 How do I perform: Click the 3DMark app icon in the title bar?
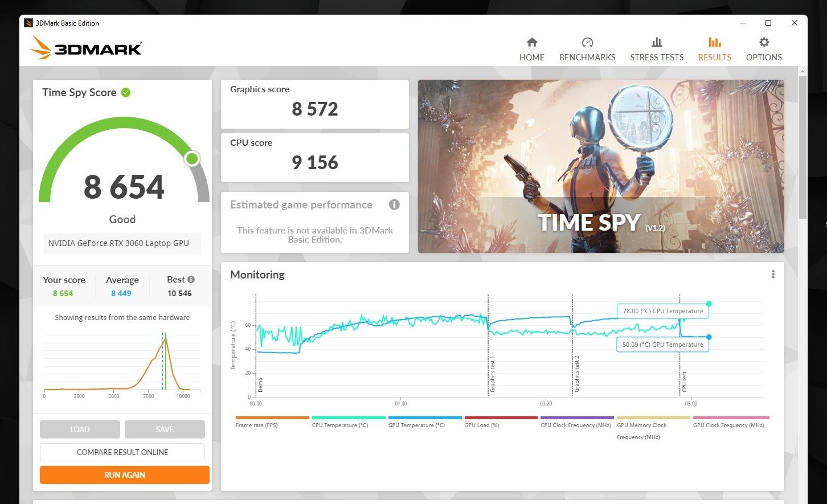[x=28, y=23]
